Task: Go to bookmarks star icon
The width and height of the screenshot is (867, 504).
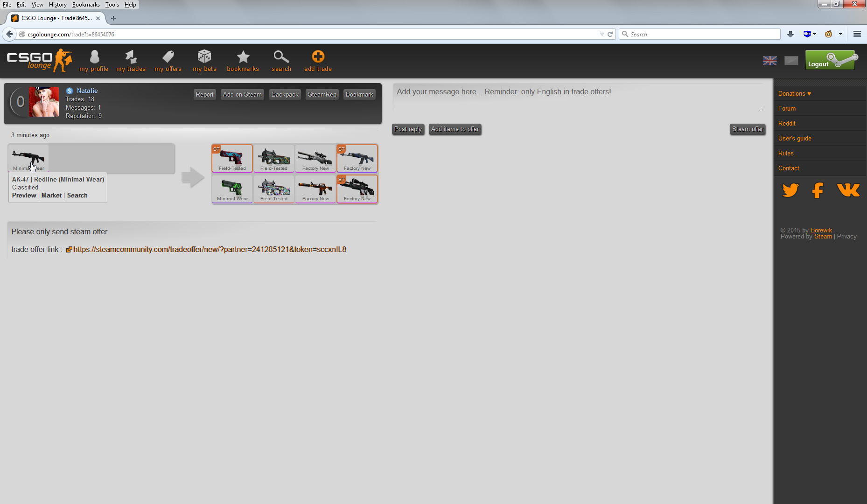Action: [x=243, y=57]
